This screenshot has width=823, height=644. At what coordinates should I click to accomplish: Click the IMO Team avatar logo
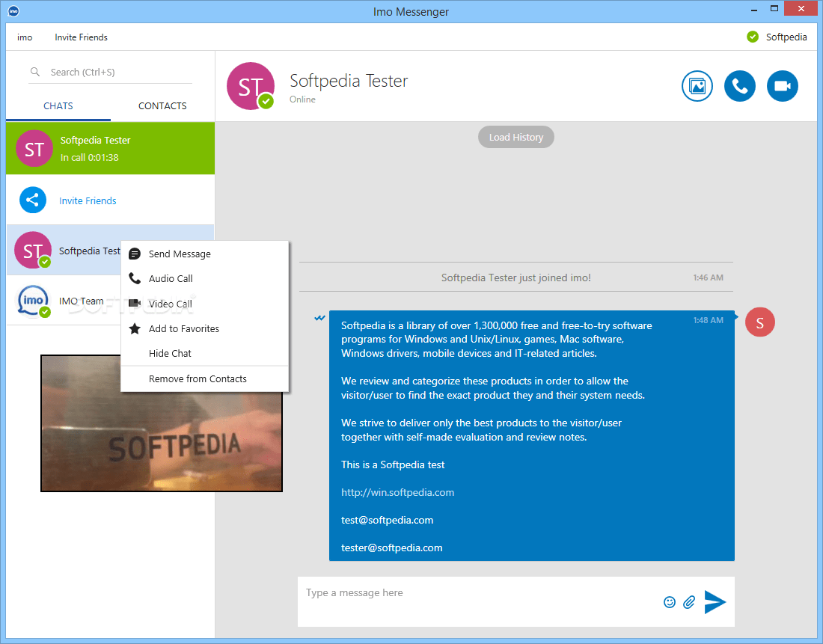pos(34,301)
